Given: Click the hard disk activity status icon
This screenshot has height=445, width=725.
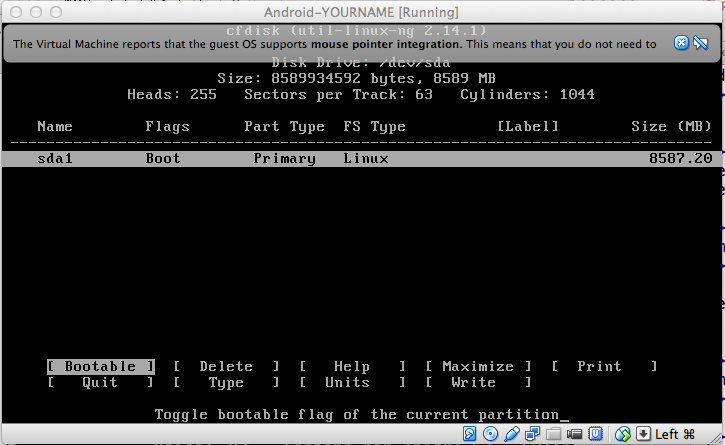Looking at the screenshot, I should click(x=469, y=434).
